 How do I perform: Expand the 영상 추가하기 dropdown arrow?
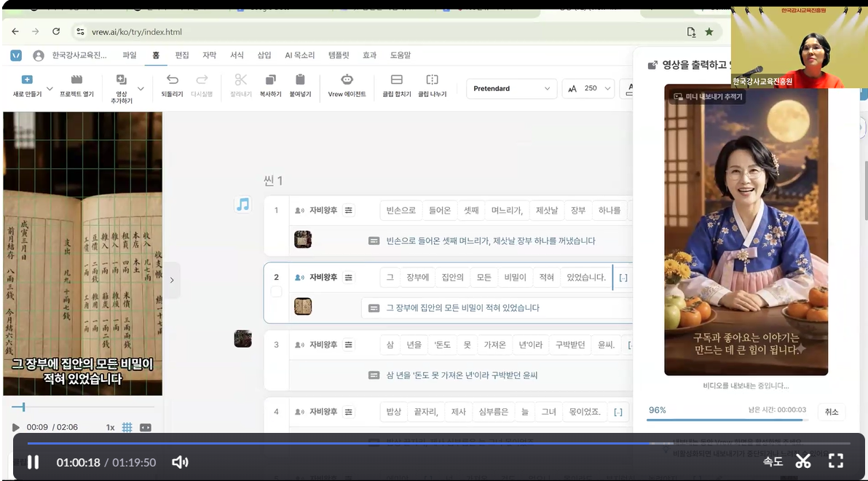point(141,89)
